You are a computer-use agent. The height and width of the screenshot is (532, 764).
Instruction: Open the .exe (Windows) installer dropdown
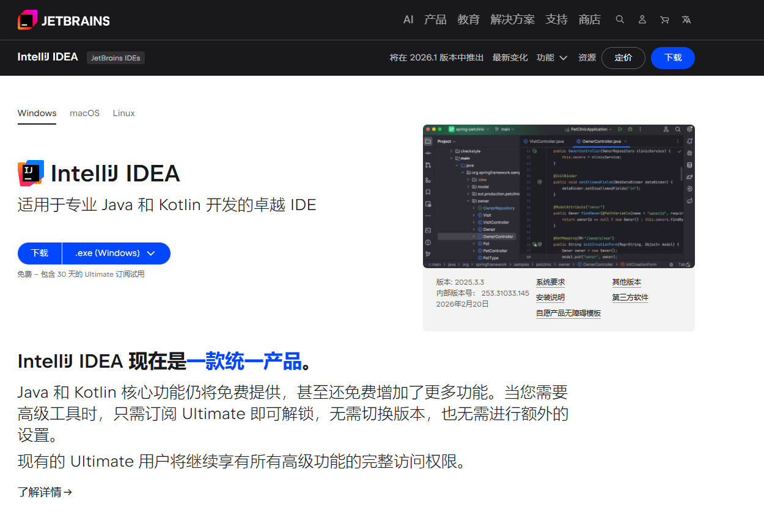click(116, 253)
